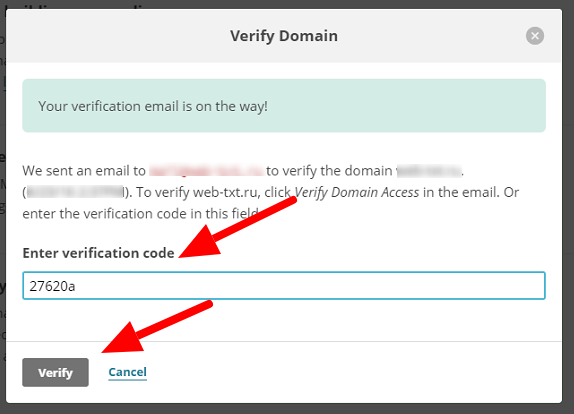Click the green verification email banner
The height and width of the screenshot is (414, 574).
click(x=284, y=106)
